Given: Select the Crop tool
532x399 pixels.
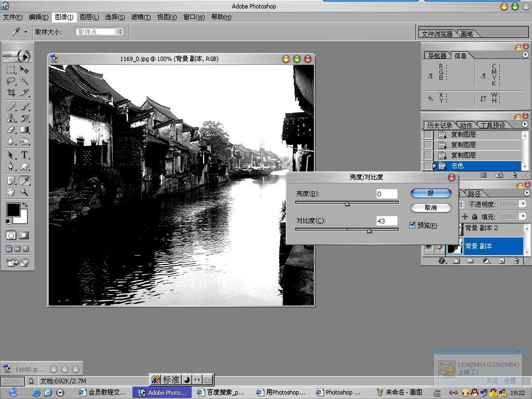Looking at the screenshot, I should (11, 92).
